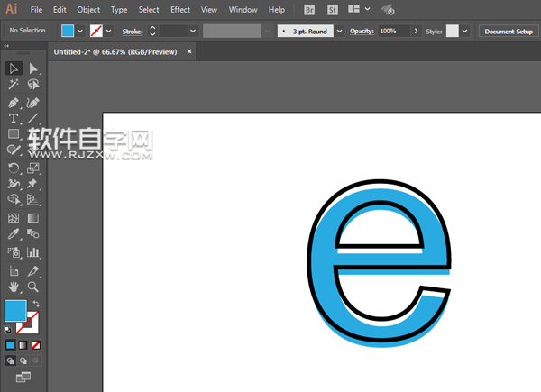Change screen mode at toolbar bottom

click(x=23, y=378)
